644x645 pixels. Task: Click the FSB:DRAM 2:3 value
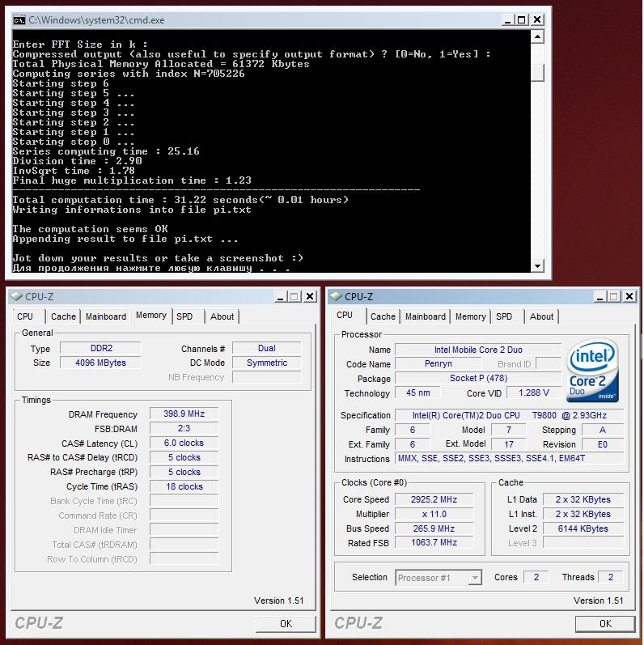(x=184, y=428)
